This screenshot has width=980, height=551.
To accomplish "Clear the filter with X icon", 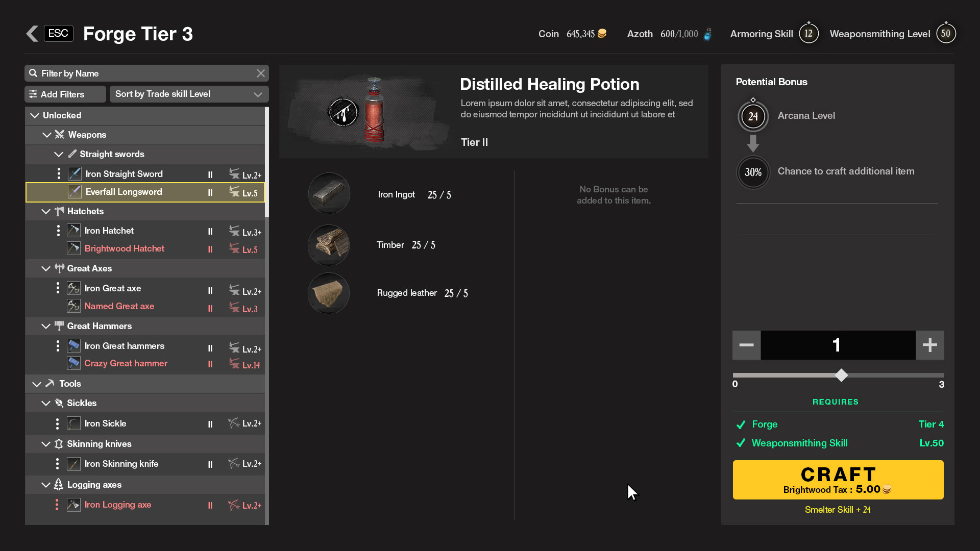I will click(261, 73).
